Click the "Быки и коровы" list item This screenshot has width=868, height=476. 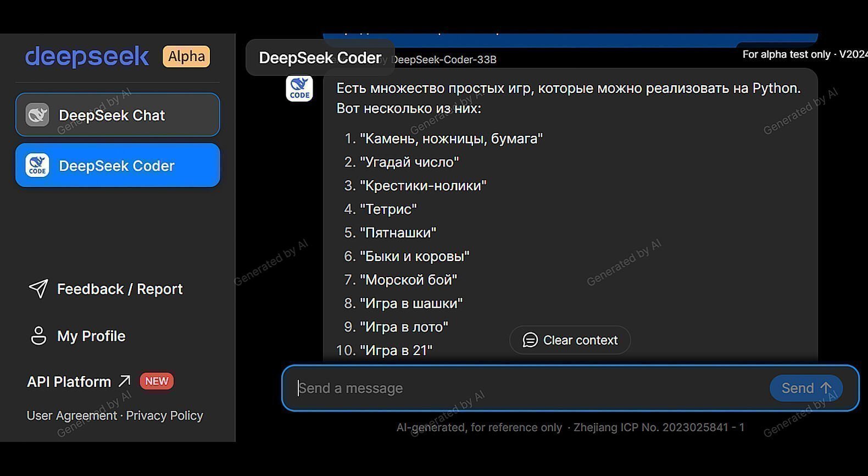(415, 257)
